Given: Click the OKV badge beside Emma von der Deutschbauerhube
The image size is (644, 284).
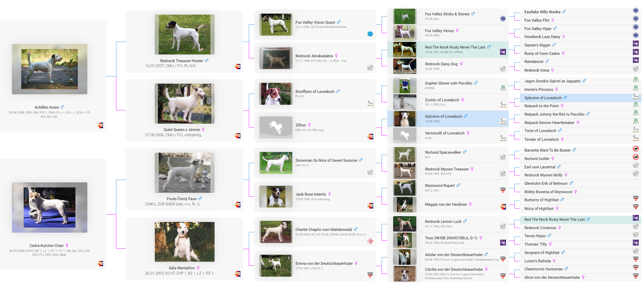Looking at the screenshot, I should 370,275.
